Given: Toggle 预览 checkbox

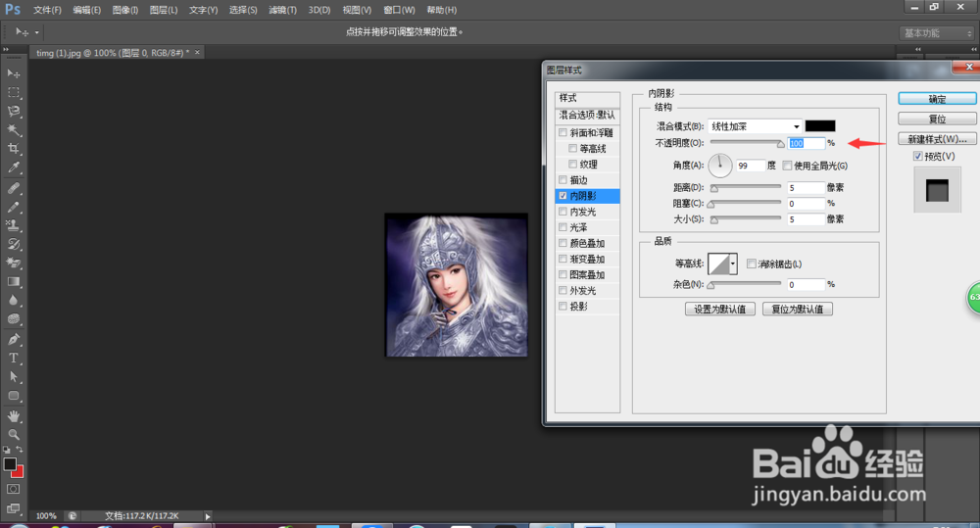Looking at the screenshot, I should pyautogui.click(x=917, y=156).
